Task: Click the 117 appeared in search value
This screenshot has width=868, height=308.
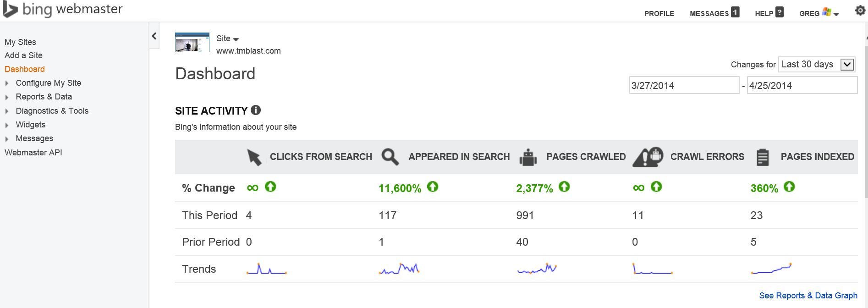Action: click(388, 215)
